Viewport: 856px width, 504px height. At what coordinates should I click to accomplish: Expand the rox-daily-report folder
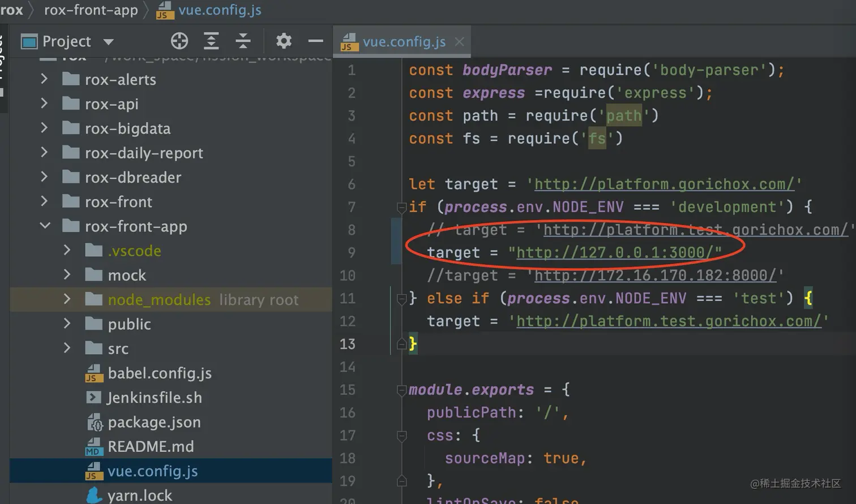[x=44, y=153]
